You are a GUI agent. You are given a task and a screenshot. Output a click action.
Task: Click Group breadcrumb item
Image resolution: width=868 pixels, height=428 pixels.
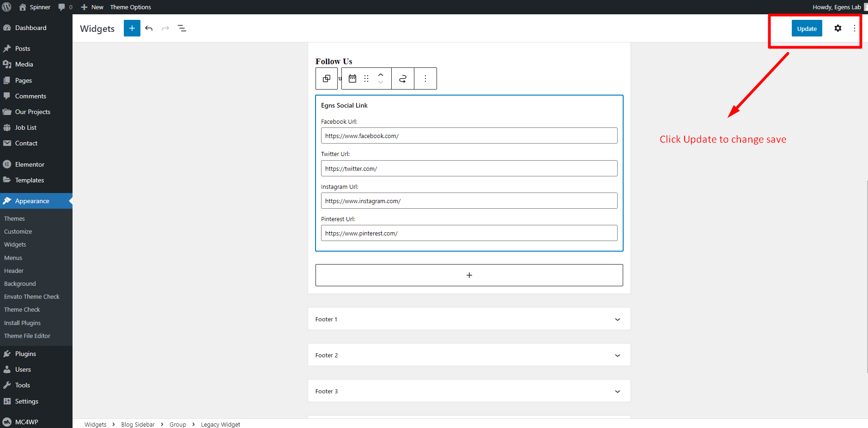(x=178, y=424)
